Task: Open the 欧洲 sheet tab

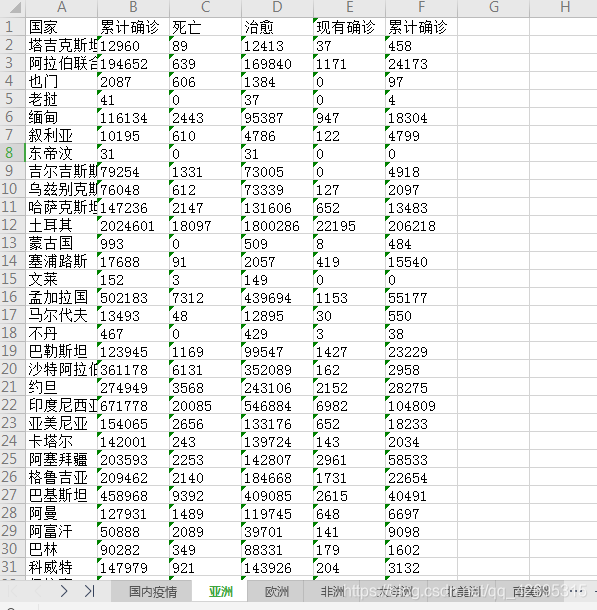Action: point(277,592)
